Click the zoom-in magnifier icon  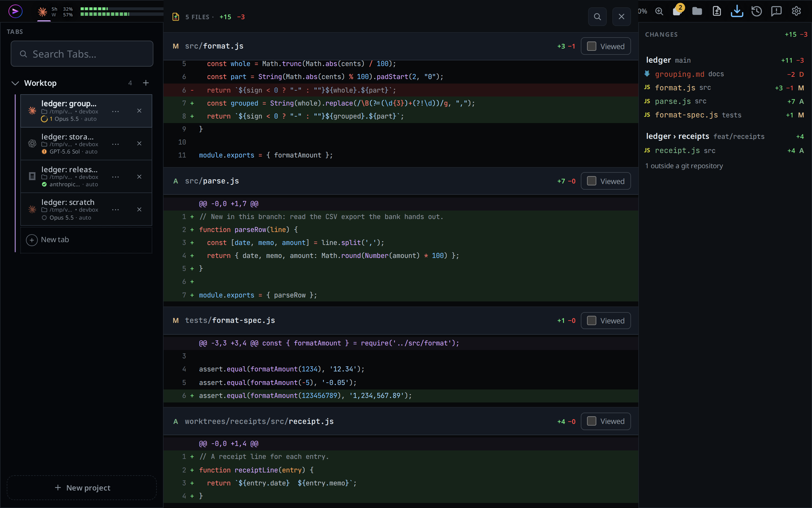[x=659, y=11]
